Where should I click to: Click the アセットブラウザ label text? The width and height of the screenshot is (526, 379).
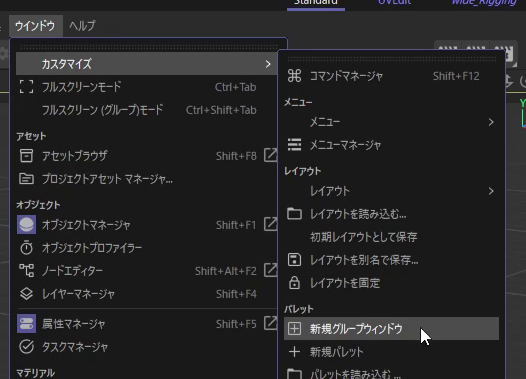pyautogui.click(x=74, y=156)
